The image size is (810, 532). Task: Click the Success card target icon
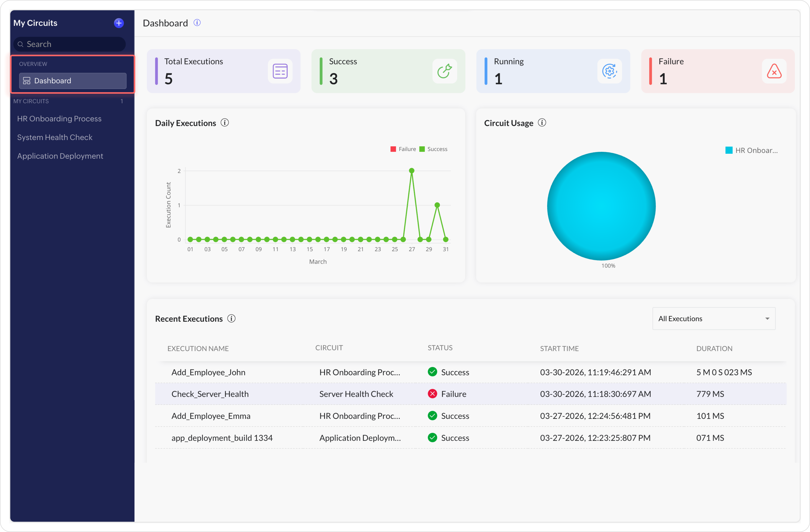(445, 71)
